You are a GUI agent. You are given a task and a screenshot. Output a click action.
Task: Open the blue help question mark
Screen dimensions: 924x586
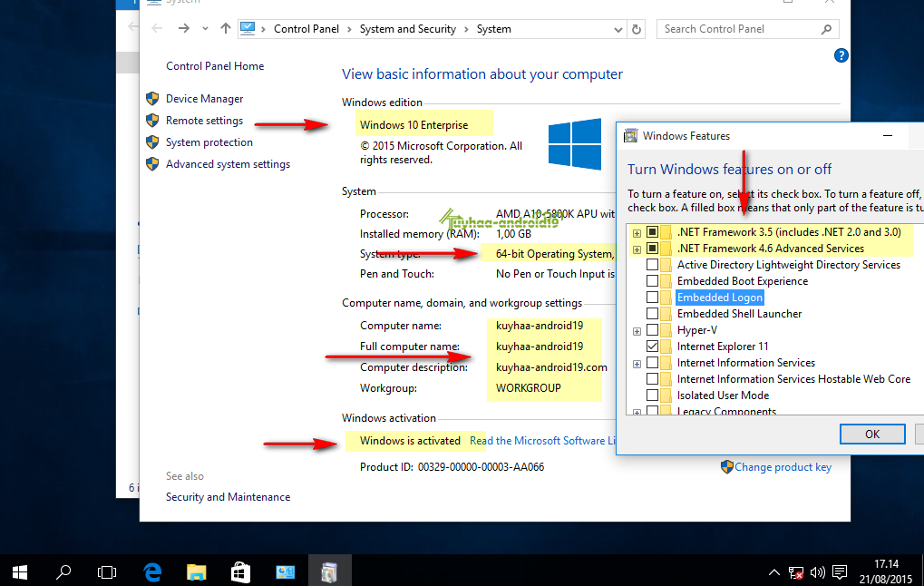tap(841, 55)
